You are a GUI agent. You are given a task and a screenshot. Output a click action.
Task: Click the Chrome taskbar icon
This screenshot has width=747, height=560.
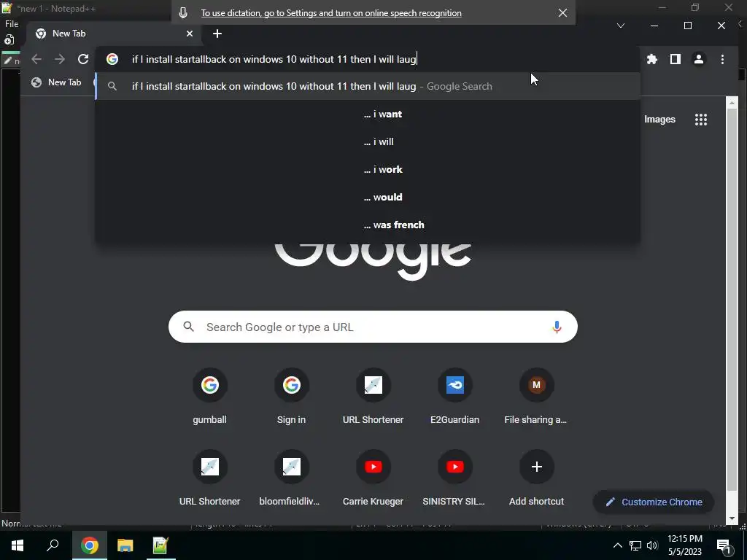point(89,545)
